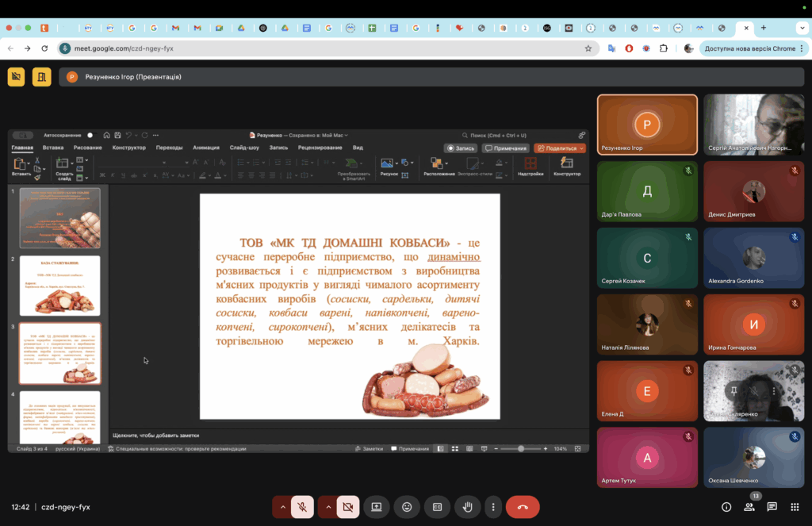Toggle the camera on/off button
This screenshot has height=526, width=812.
(348, 507)
